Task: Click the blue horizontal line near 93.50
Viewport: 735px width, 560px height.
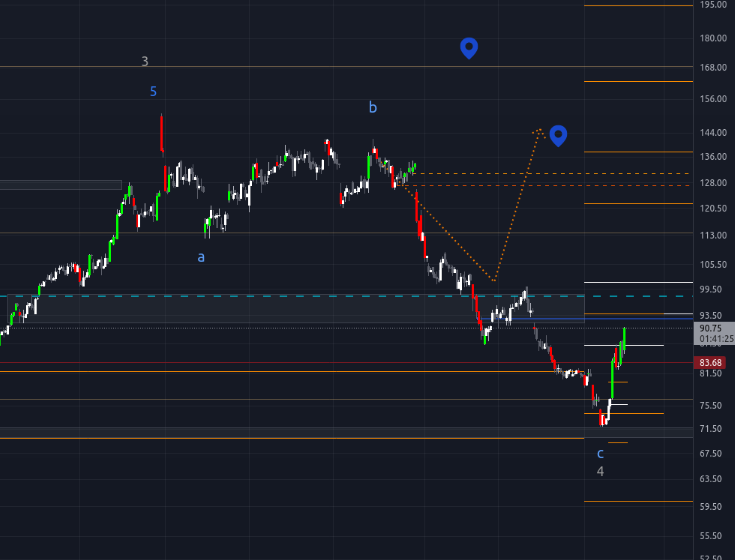Action: point(620,319)
